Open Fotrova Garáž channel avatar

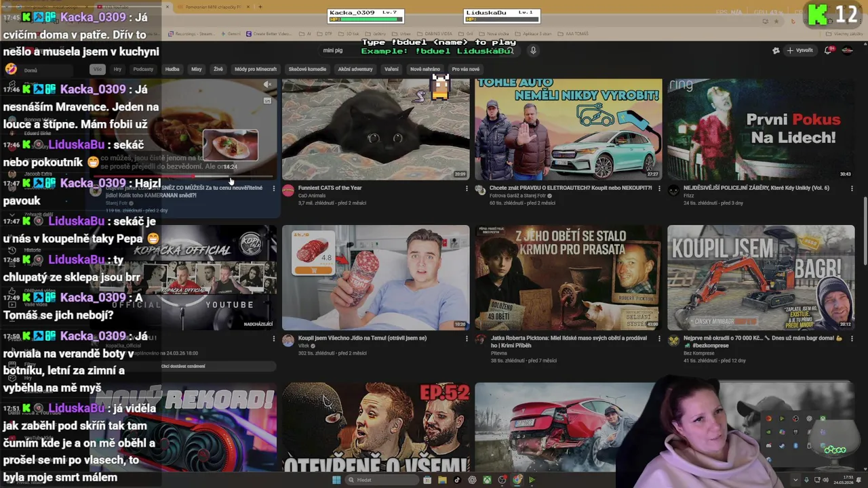(x=481, y=190)
